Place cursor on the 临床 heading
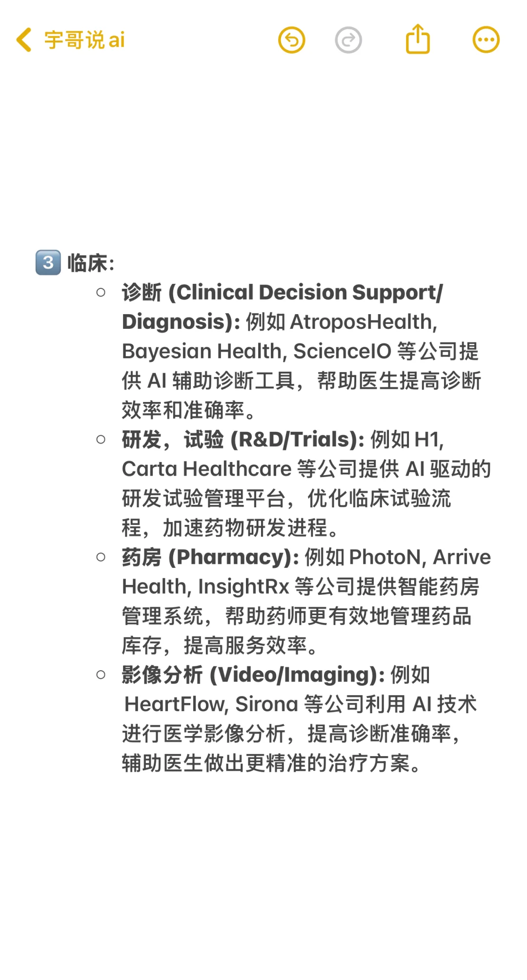The image size is (527, 980). [x=88, y=263]
